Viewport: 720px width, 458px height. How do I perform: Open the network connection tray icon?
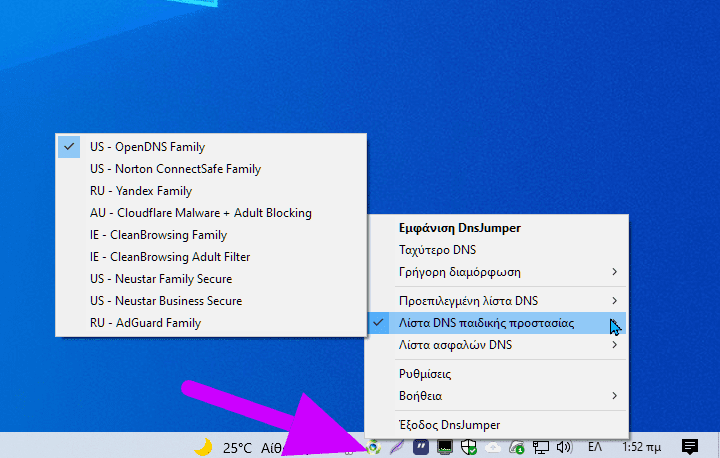click(x=541, y=447)
